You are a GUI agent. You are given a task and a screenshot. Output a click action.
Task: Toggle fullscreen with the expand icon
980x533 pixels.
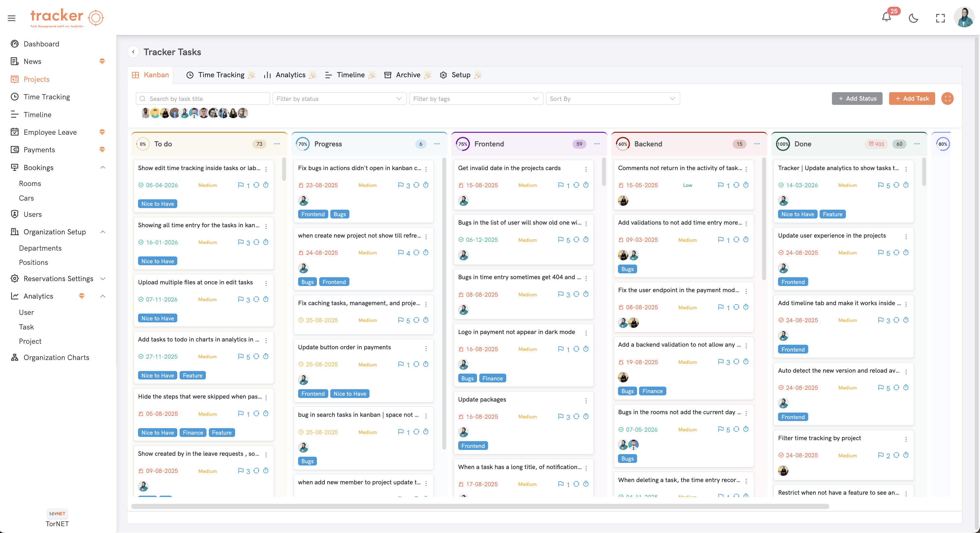940,18
